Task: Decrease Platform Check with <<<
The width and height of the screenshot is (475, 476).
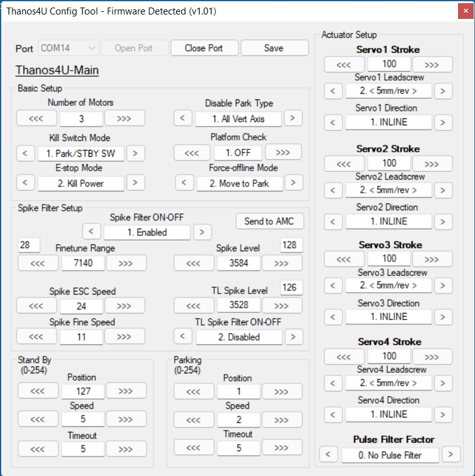Action: point(192,152)
